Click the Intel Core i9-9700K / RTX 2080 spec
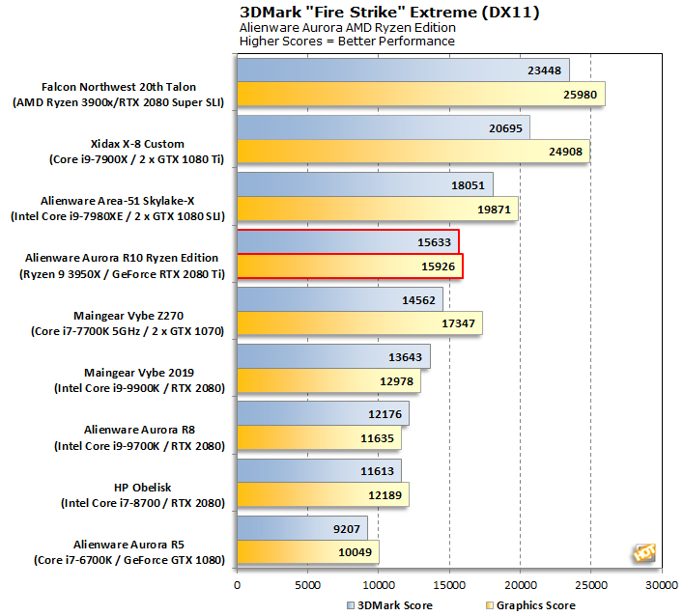 pos(139,446)
